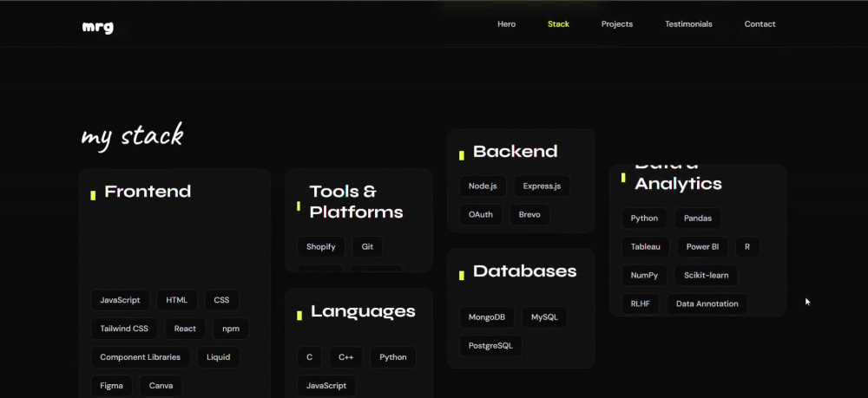
Task: Select the Python tag in Analytics
Action: [644, 219]
